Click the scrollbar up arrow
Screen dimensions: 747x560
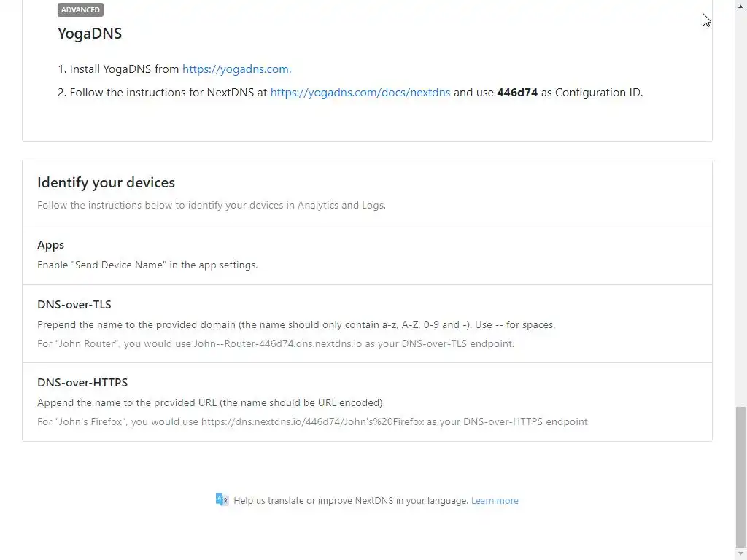740,4
